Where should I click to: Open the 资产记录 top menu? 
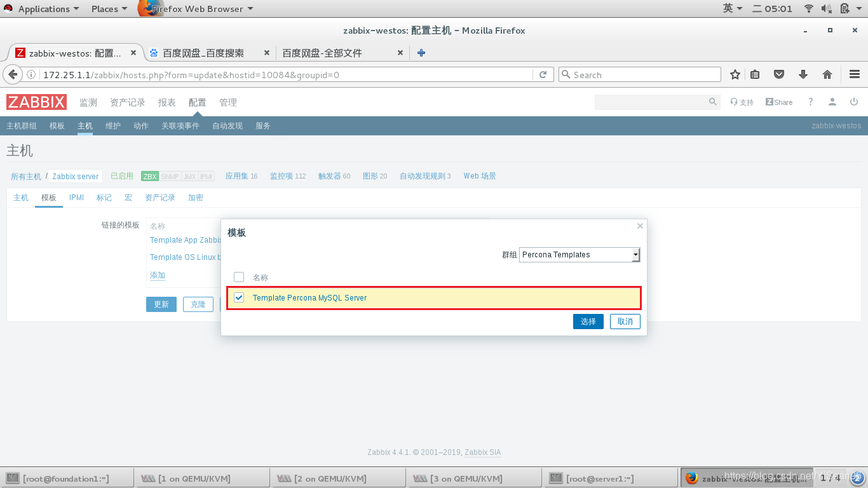point(128,102)
